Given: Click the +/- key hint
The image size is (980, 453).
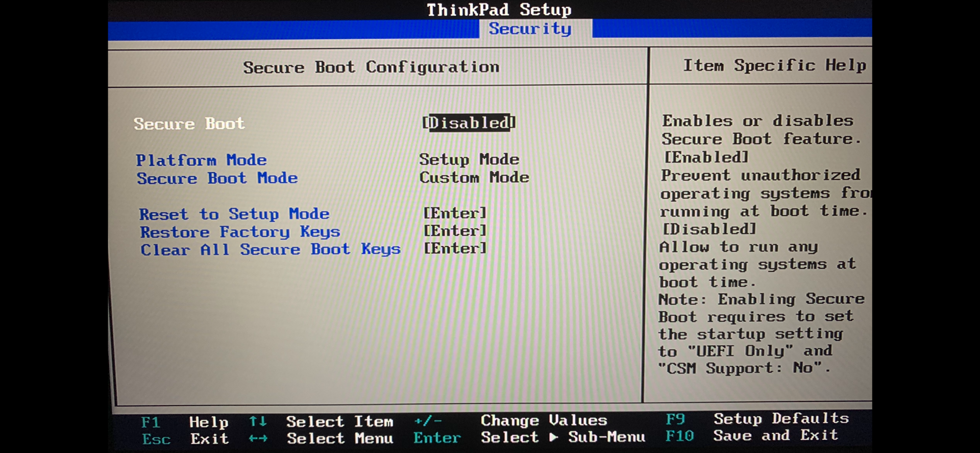Looking at the screenshot, I should click(x=428, y=421).
